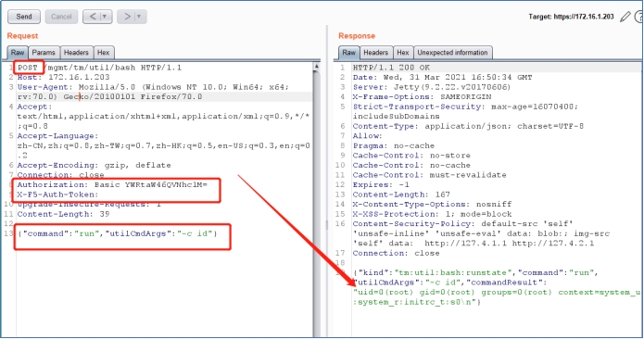Select the Response Raw tab
The image size is (644, 339).
pyautogui.click(x=348, y=53)
